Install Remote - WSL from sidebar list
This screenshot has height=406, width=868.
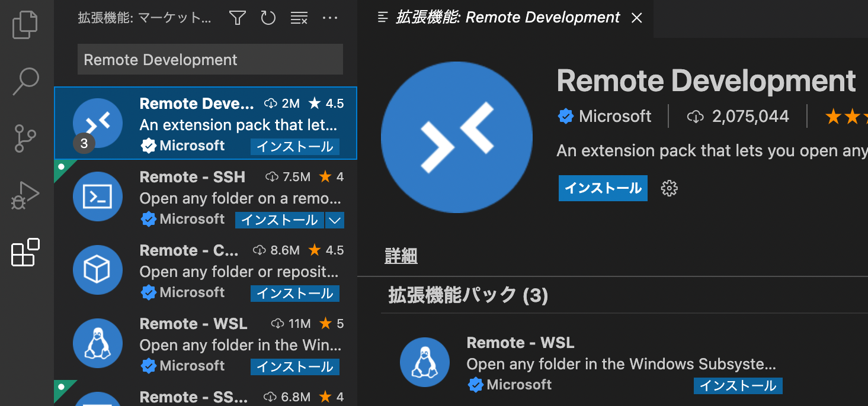pos(294,367)
